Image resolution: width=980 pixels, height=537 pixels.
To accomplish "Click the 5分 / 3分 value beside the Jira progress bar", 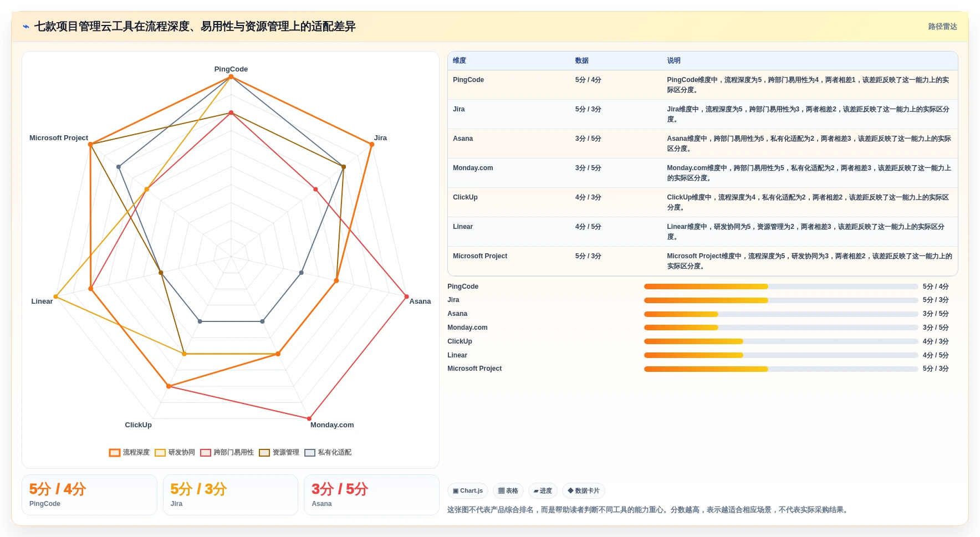I will pyautogui.click(x=936, y=300).
